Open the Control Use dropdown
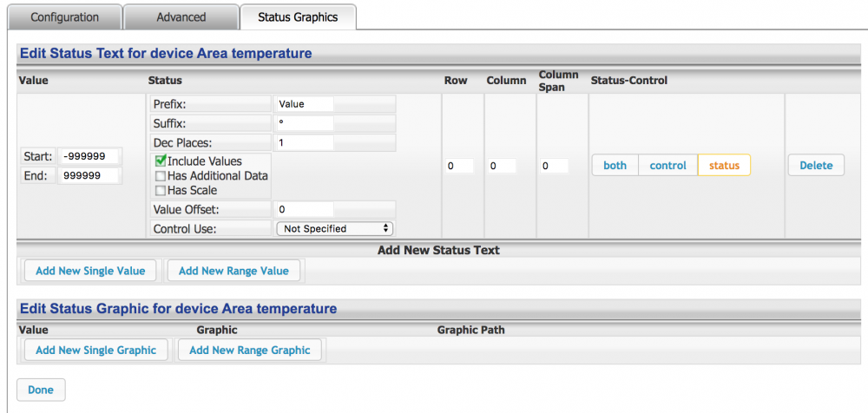The image size is (868, 413). pos(334,229)
